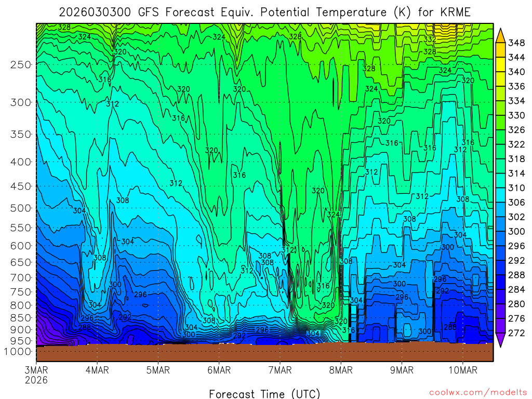Click the chart title mentioning KRME
Image resolution: width=532 pixels, height=399 pixels.
tap(264, 12)
